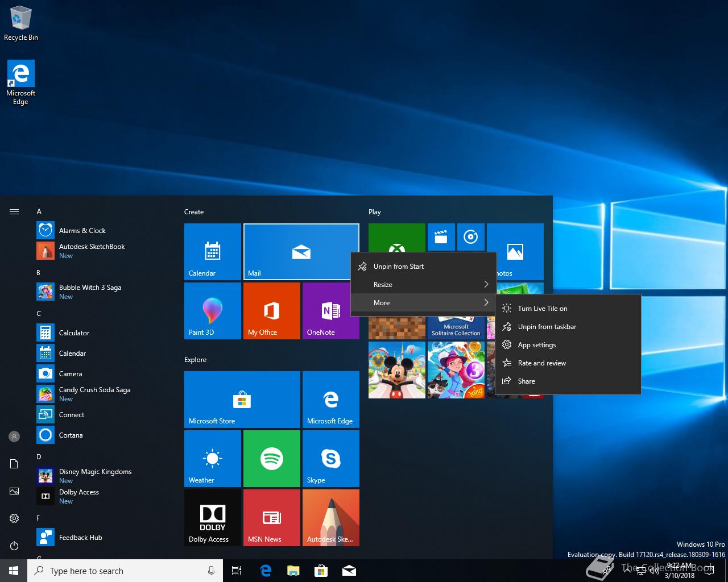728x582 pixels.
Task: Open the Calendar tile in Create group
Action: [213, 252]
